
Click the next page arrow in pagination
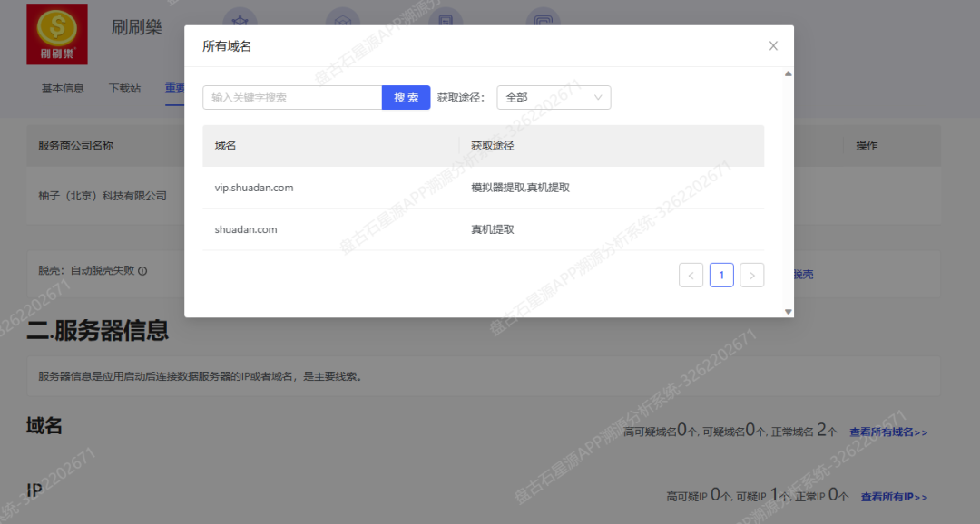751,275
